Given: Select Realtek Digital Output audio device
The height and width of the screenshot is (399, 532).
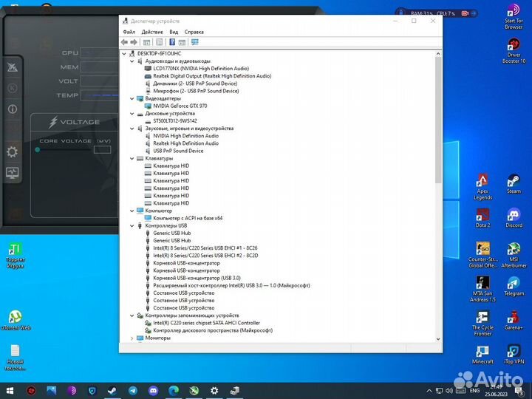Looking at the screenshot, I should (212, 76).
